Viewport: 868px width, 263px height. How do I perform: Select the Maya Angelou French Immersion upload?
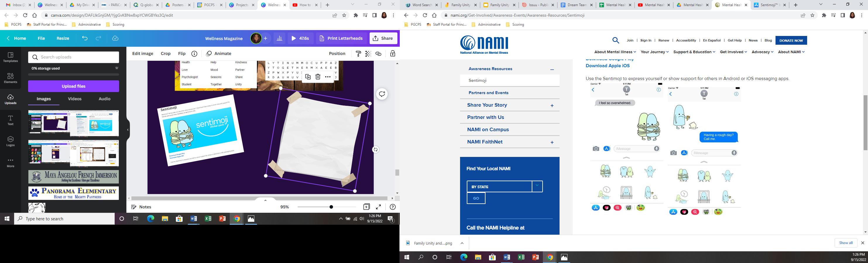tap(73, 177)
